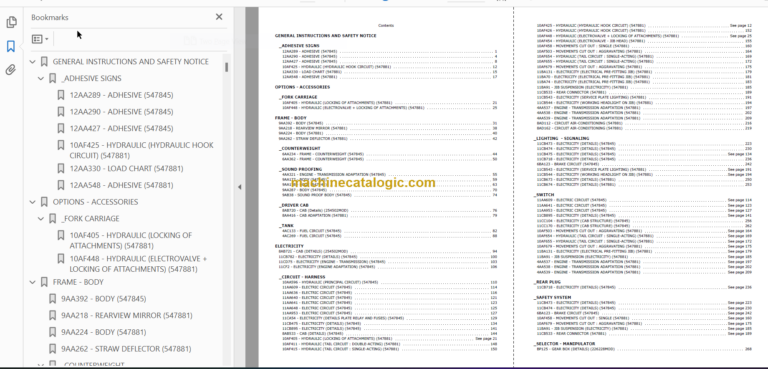Click bookmark icon beside 12AA427 - ADHESIVE
This screenshot has width=768, height=369.
[x=61, y=128]
